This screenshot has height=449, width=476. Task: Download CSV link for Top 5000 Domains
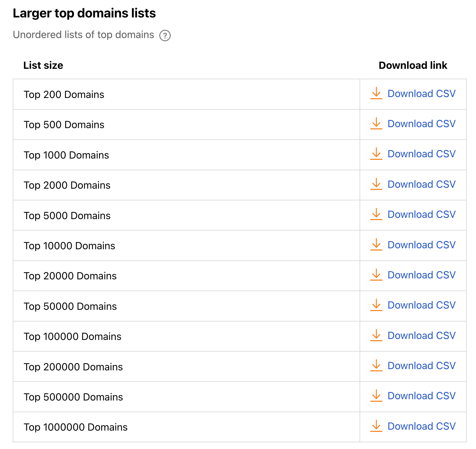pyautogui.click(x=421, y=214)
